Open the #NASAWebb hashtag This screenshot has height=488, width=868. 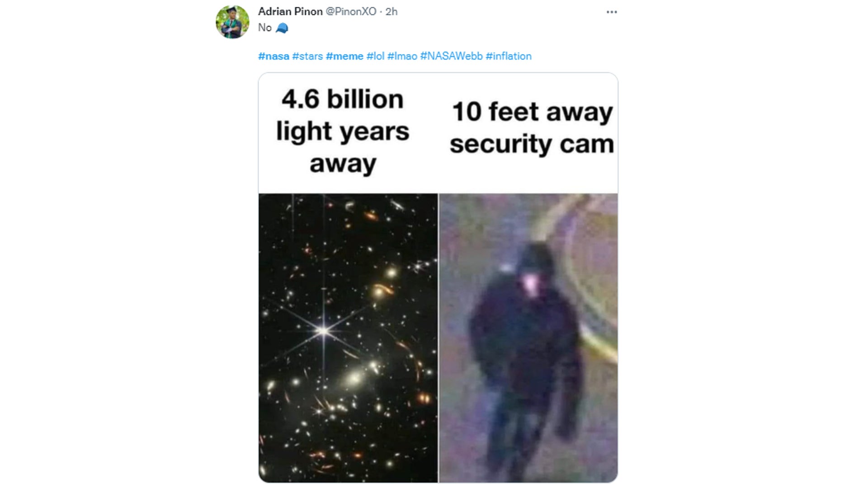451,56
